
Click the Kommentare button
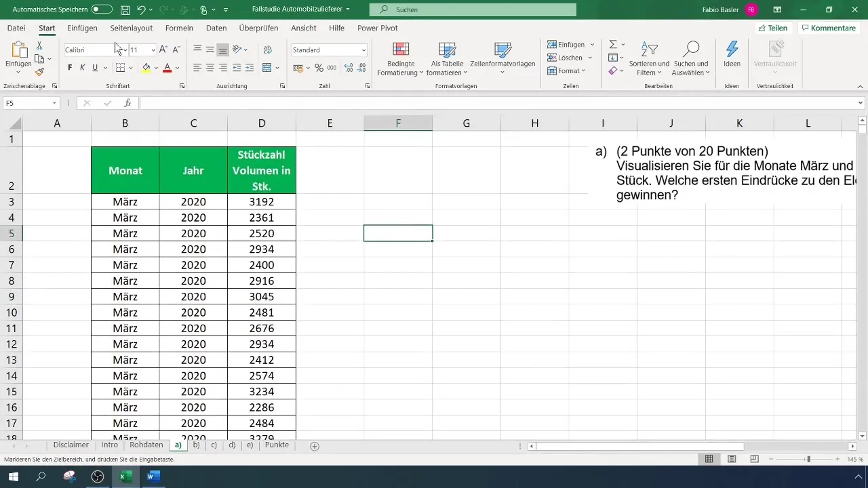(829, 28)
